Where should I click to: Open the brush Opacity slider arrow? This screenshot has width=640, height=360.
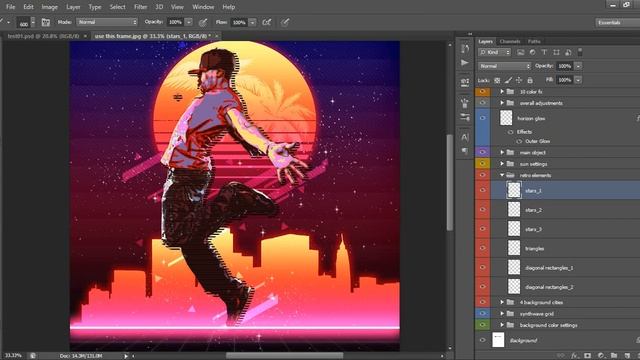[189, 22]
